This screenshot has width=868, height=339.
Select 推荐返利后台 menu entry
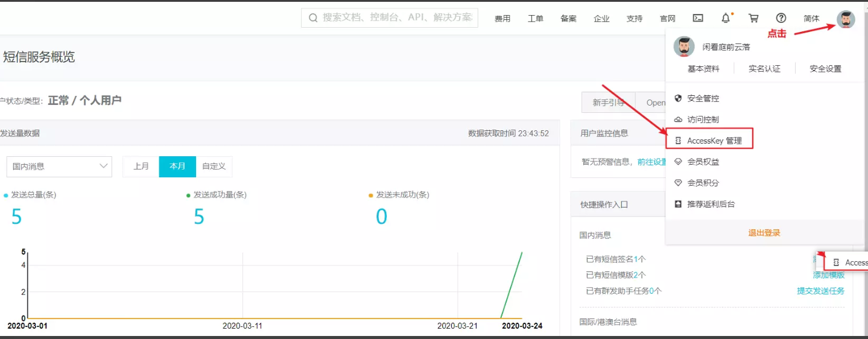[711, 204]
